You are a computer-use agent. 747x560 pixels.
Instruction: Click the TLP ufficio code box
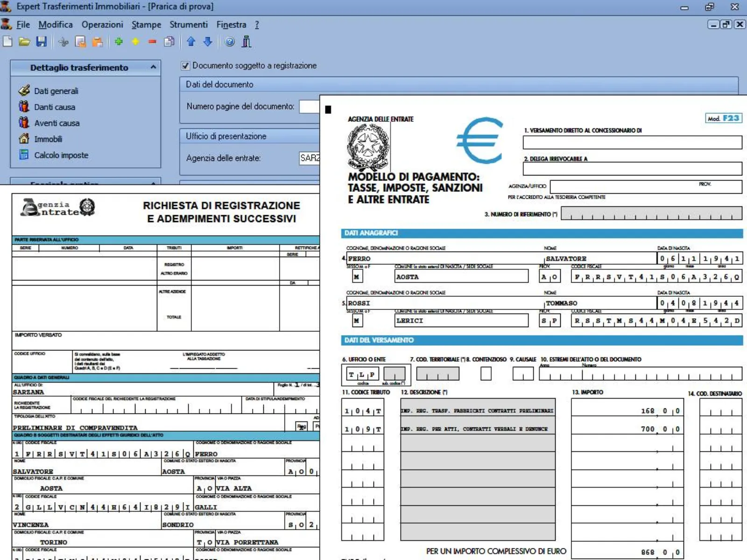click(362, 374)
